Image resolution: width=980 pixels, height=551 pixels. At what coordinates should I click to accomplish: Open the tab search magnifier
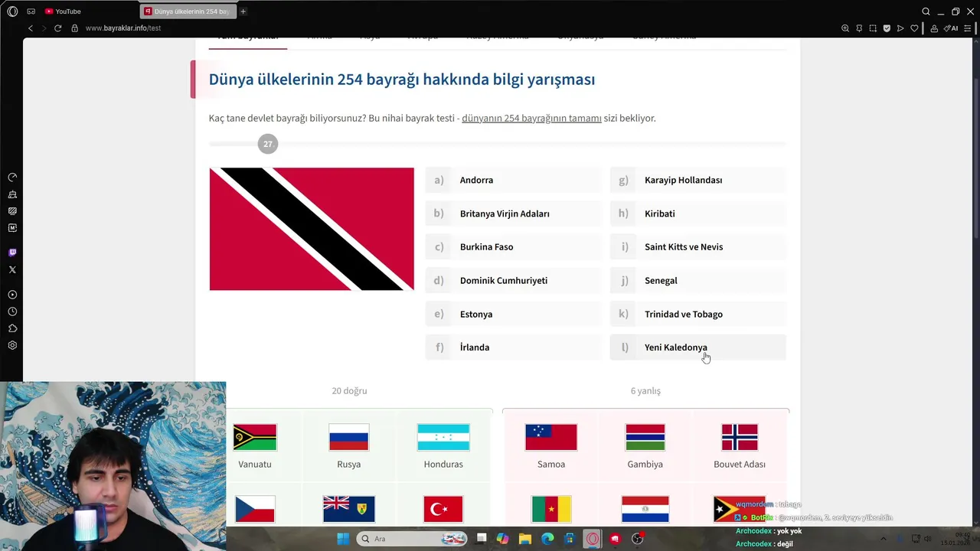pos(926,11)
